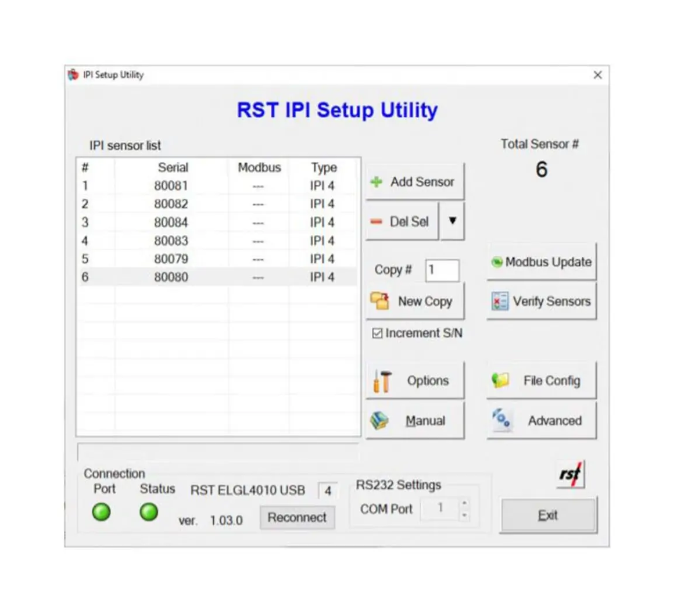Click the red minus icon on Del Sel

pos(377,222)
